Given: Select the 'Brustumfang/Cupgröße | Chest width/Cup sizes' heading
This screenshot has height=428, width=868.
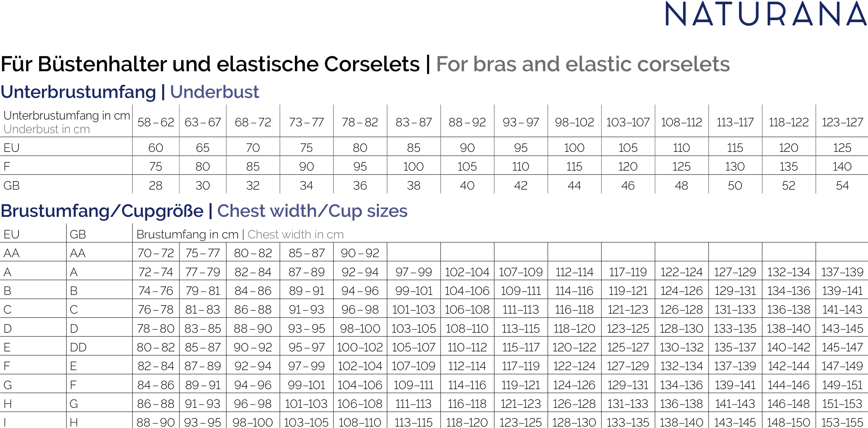Looking at the screenshot, I should 204,211.
